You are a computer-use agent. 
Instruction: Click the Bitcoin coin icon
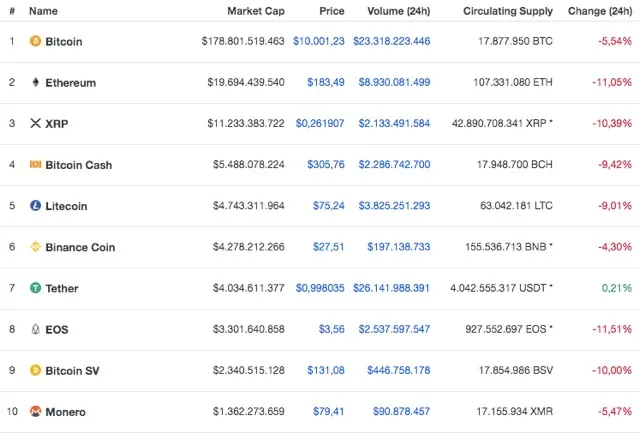[36, 41]
